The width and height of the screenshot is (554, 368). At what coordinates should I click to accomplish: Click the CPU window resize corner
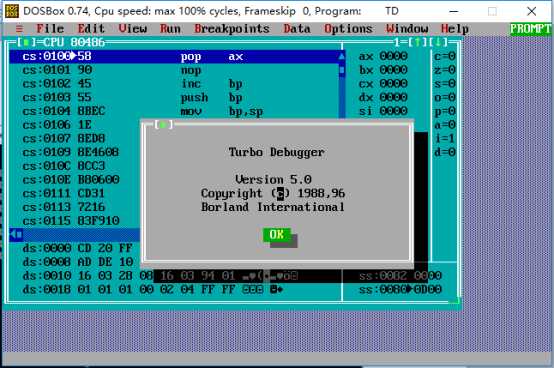point(455,301)
